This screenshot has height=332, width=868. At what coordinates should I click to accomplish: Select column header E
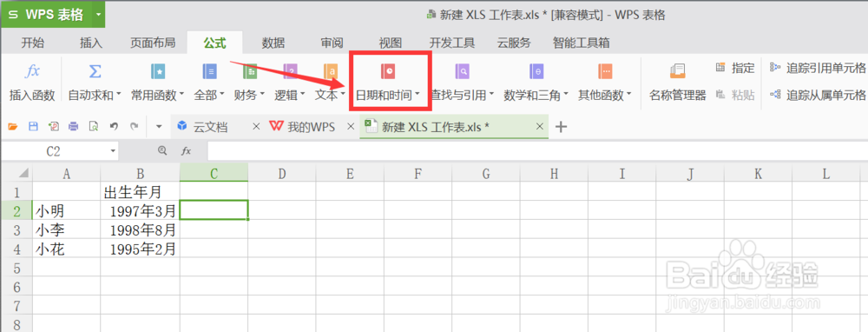tap(350, 174)
